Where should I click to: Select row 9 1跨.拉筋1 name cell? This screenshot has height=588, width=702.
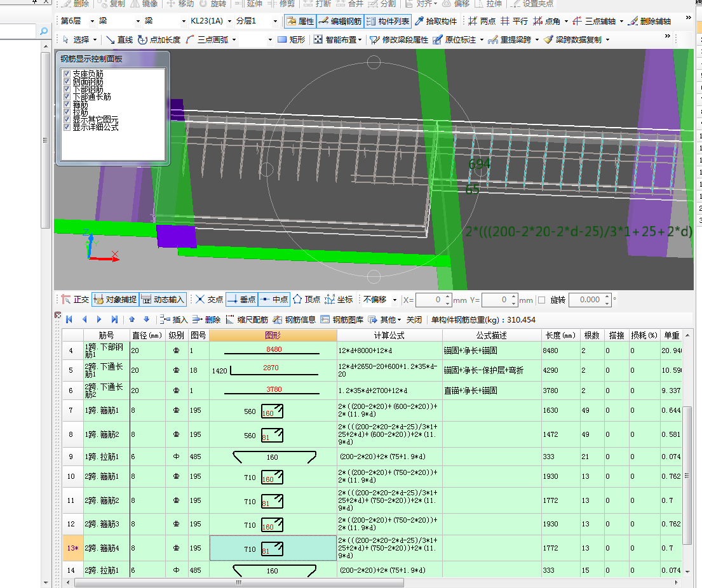tap(107, 457)
